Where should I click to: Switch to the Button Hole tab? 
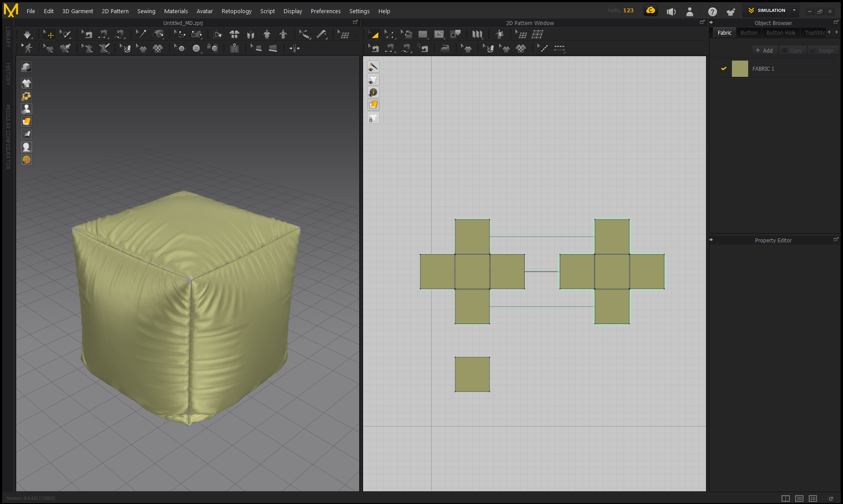780,32
